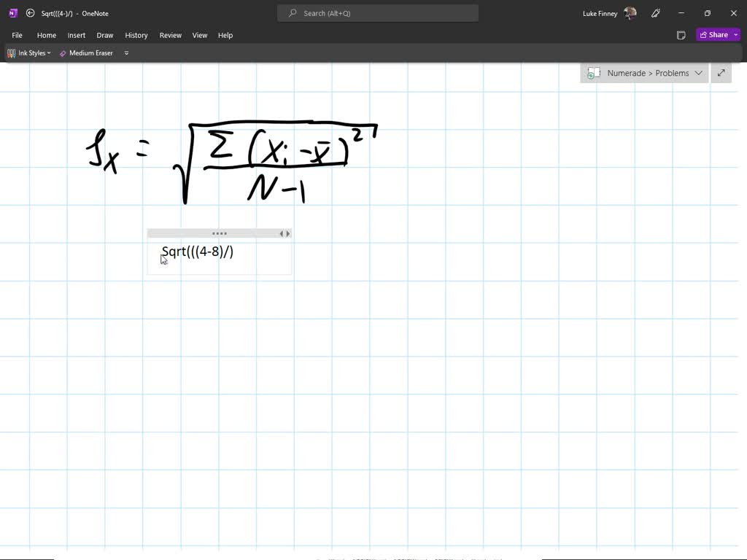Image resolution: width=747 pixels, height=560 pixels.
Task: Open the File menu
Action: tap(17, 35)
